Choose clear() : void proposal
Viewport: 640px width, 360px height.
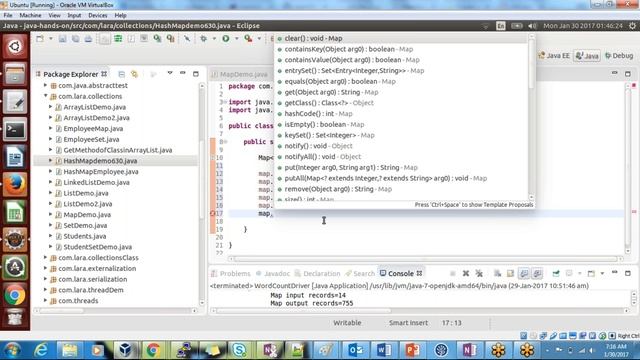(x=402, y=38)
